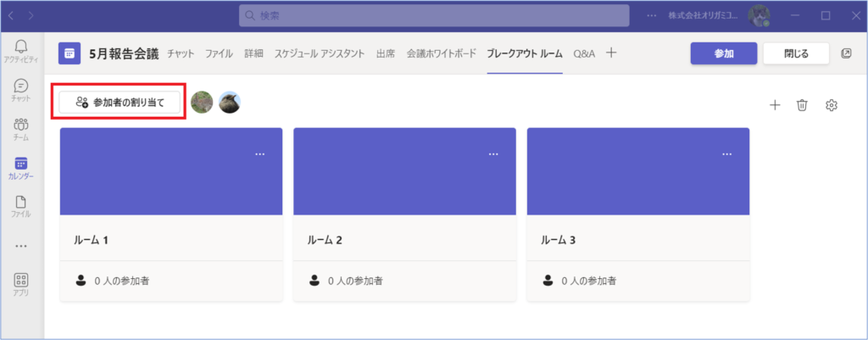The image size is (868, 340).
Task: Expand more options on ルーム 2
Action: (493, 153)
